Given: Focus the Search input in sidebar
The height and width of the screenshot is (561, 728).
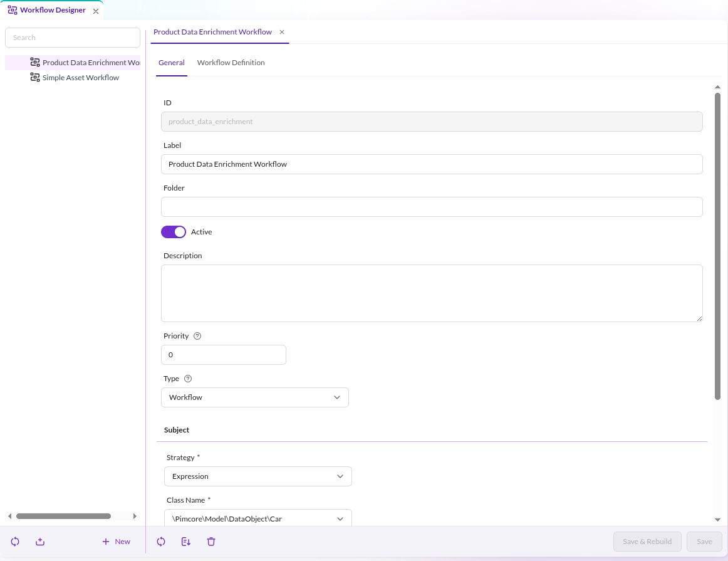Looking at the screenshot, I should click(x=73, y=38).
